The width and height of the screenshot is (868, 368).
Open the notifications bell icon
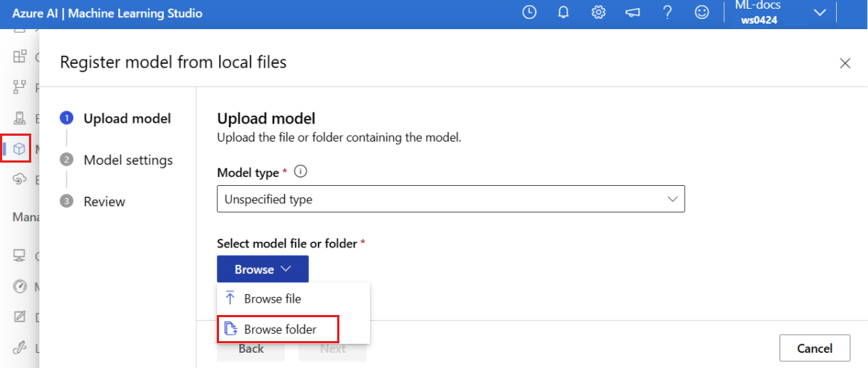(x=563, y=13)
